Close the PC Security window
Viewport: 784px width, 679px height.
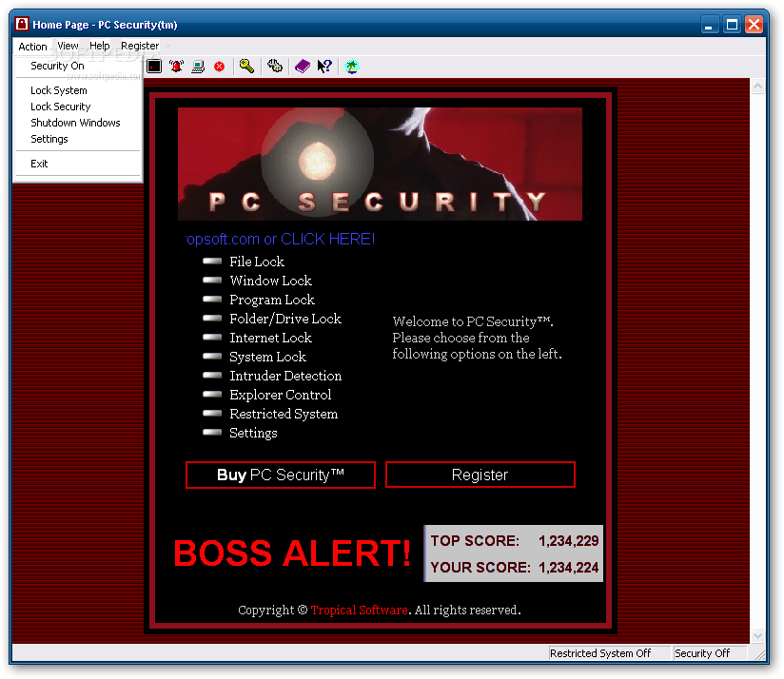754,25
